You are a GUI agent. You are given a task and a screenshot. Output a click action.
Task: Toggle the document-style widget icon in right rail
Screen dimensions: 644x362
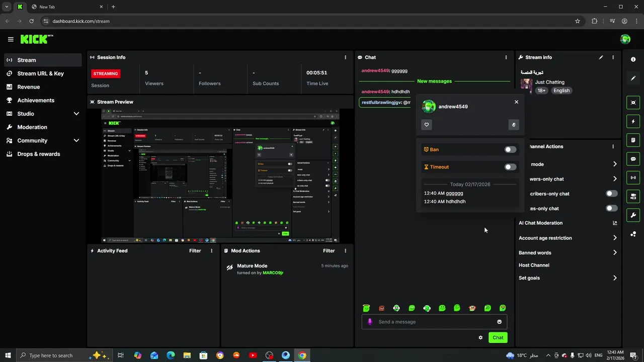tap(633, 140)
